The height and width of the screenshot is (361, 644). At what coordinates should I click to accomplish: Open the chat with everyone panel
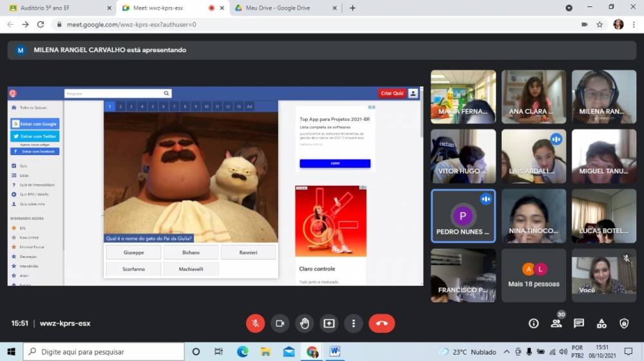pyautogui.click(x=578, y=323)
